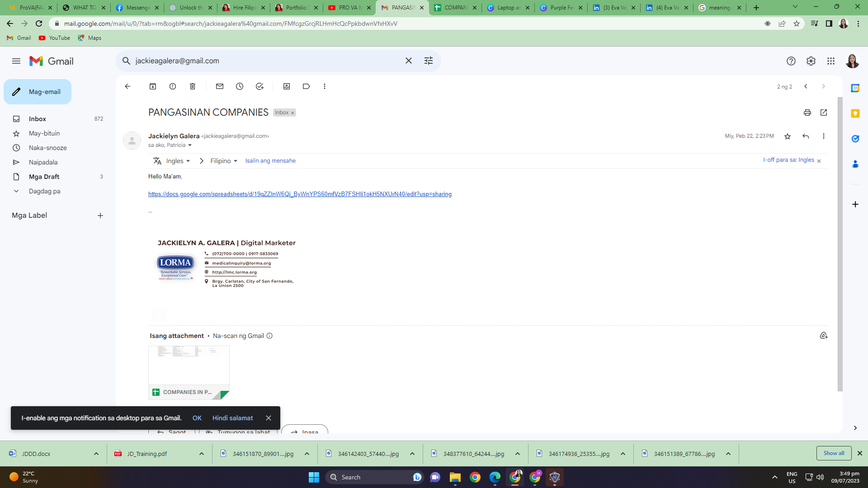Toggle the main menu hamburger icon

[16, 61]
